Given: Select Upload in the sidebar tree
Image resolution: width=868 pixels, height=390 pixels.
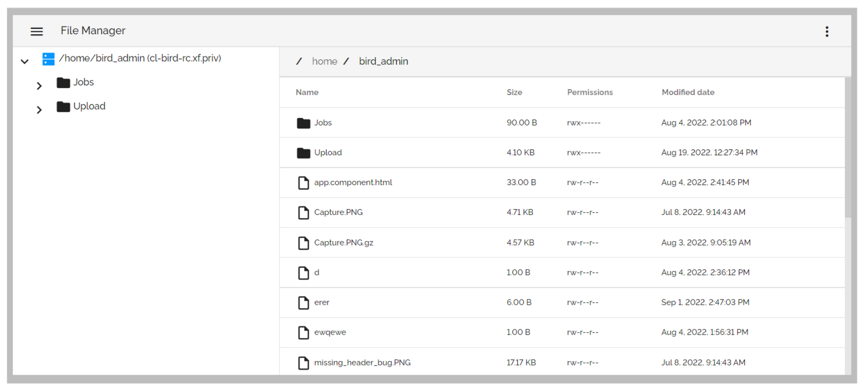Looking at the screenshot, I should click(89, 106).
